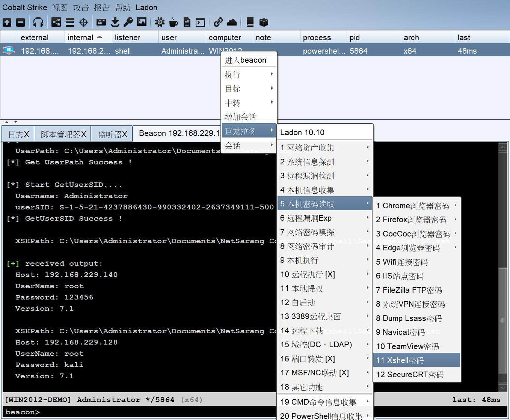Select 5 Wifi连接密码 menu item
The width and height of the screenshot is (510, 420).
416,262
